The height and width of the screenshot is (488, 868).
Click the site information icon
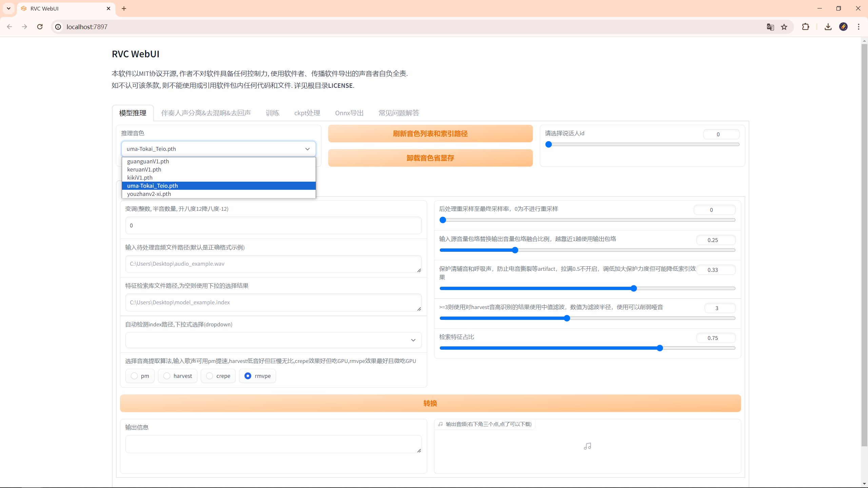[58, 27]
